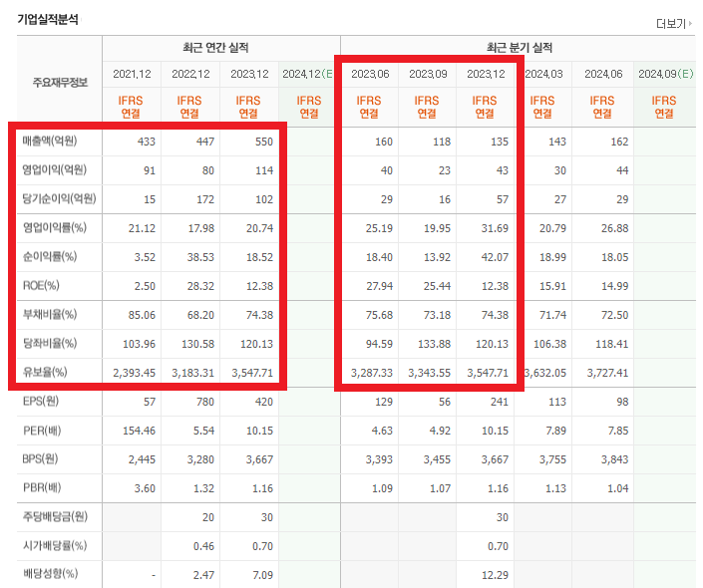
Task: Click the reserve ratio value 3,727.41
Action: tap(607, 373)
